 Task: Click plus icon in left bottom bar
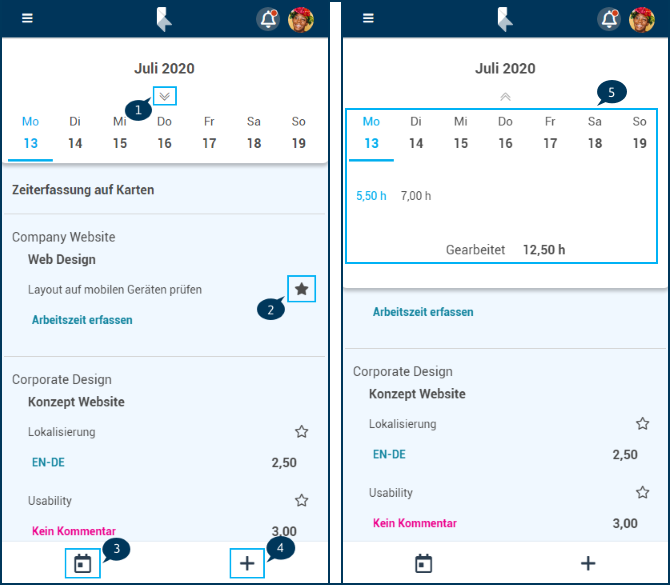tap(247, 563)
